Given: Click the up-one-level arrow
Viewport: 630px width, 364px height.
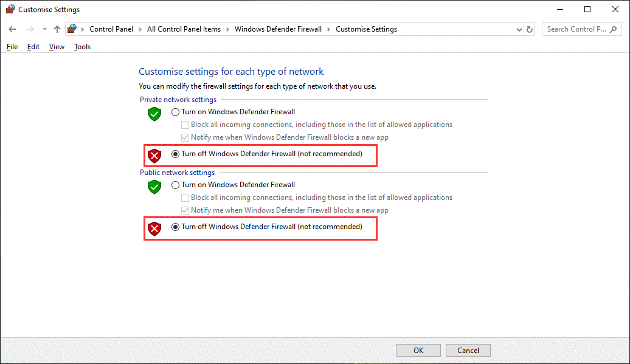Looking at the screenshot, I should [x=57, y=29].
